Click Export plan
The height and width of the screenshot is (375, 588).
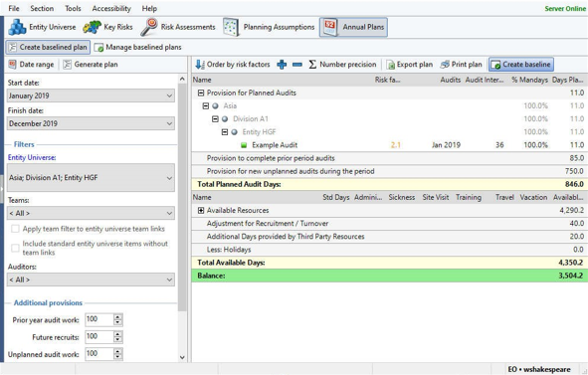[410, 65]
